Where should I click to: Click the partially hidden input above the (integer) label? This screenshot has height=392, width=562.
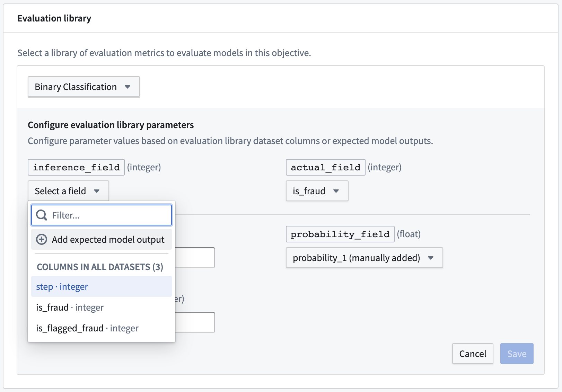[x=195, y=258]
